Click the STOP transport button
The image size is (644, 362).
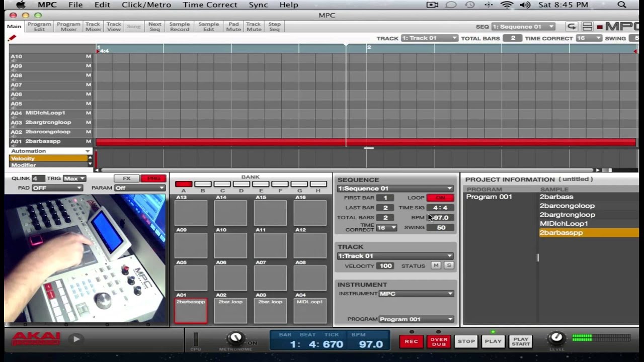click(466, 341)
